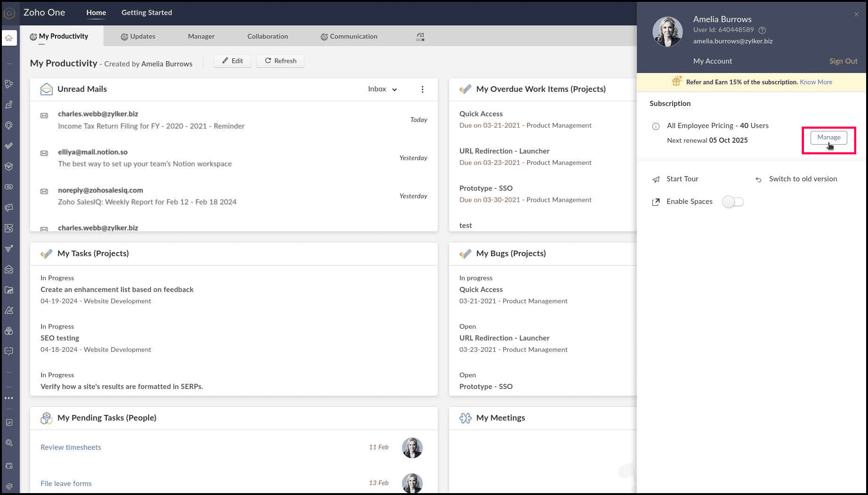This screenshot has width=868, height=495.
Task: Close the profile panel
Action: pyautogui.click(x=856, y=15)
